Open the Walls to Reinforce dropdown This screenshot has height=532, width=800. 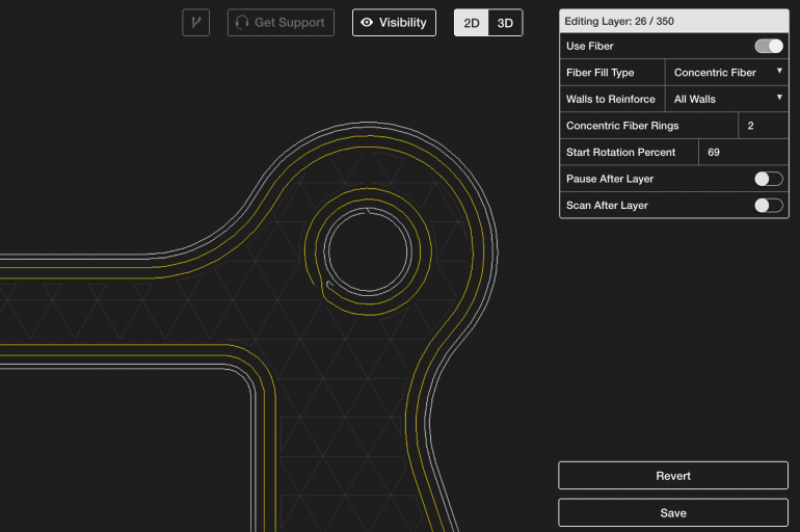727,99
